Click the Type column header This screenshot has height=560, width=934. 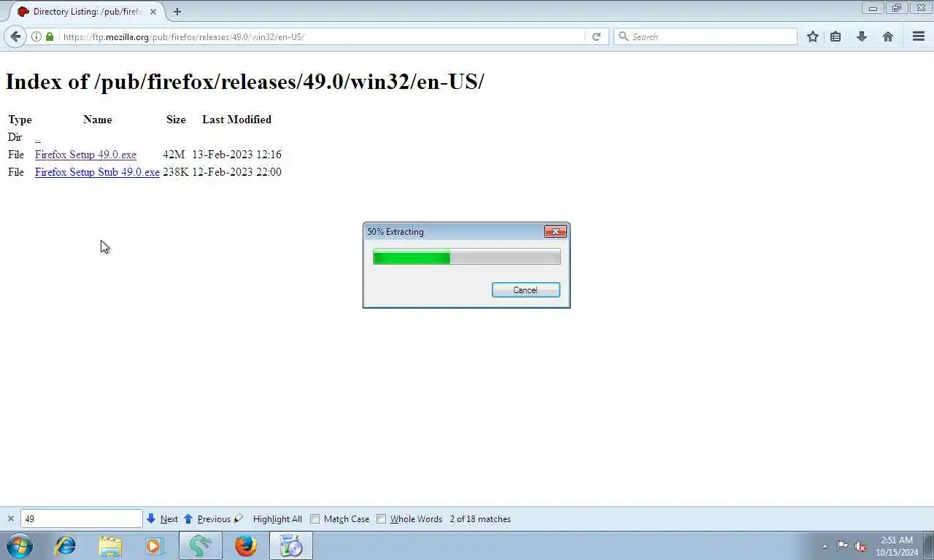(x=20, y=120)
